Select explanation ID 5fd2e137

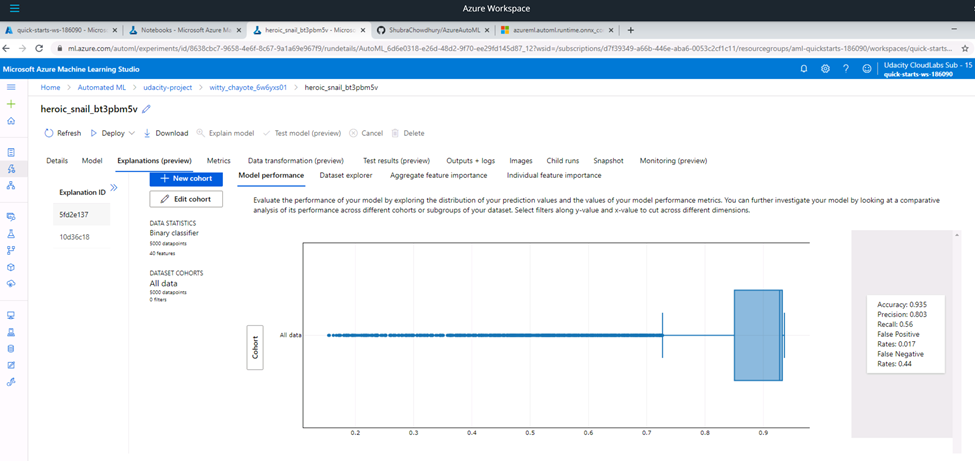tap(81, 215)
